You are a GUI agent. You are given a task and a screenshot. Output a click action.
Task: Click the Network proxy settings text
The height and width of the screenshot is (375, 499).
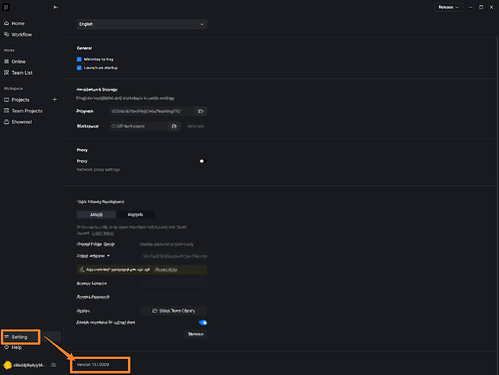[98, 170]
